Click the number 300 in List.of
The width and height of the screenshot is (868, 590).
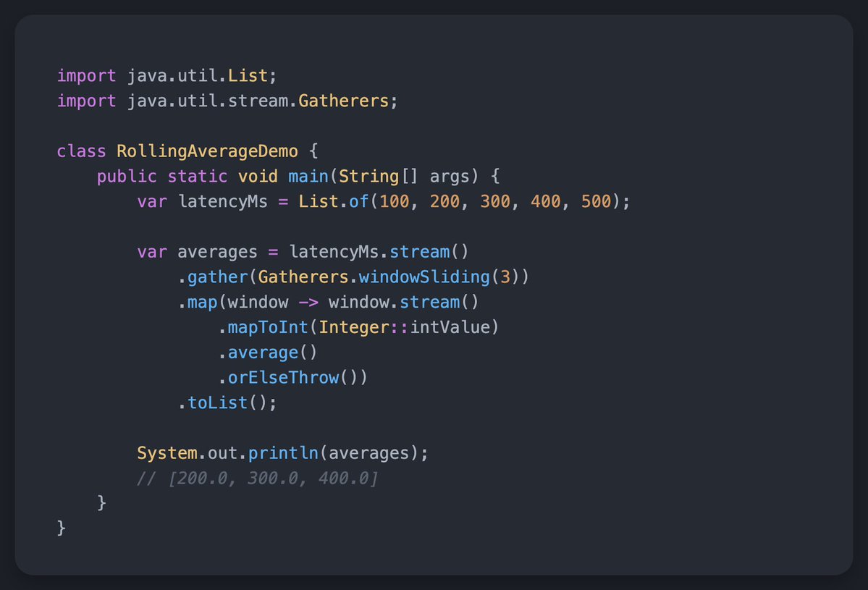(x=495, y=201)
